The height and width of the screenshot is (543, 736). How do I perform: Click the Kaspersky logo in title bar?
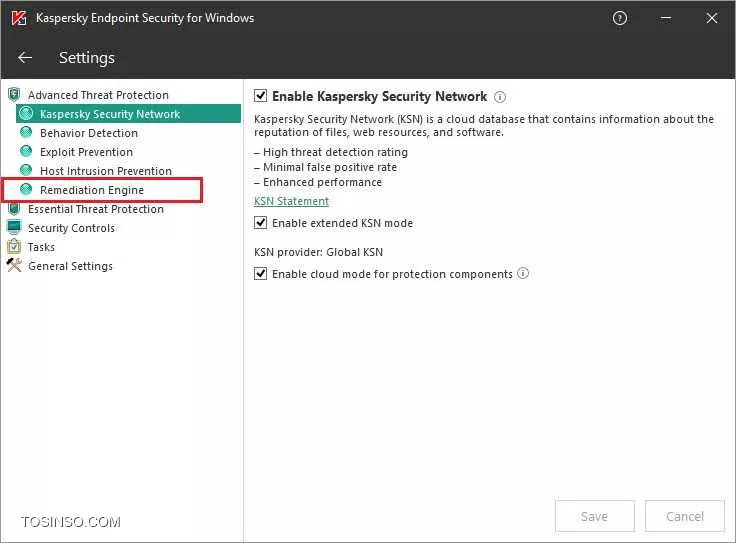(x=19, y=18)
